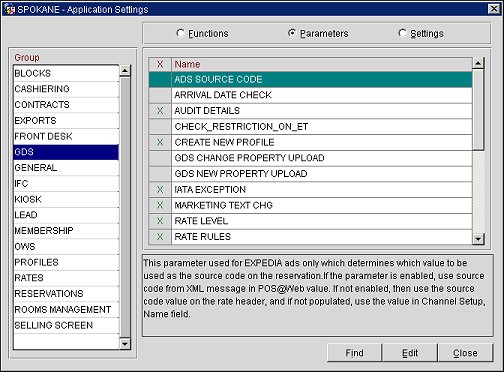The image size is (504, 372).
Task: Select the RATE RULES parameter
Action: pyautogui.click(x=322, y=237)
